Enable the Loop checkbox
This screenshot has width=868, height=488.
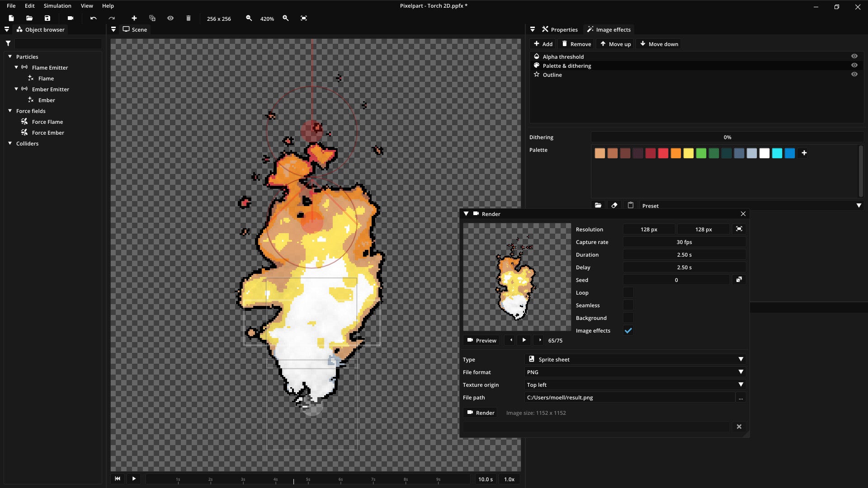tap(628, 293)
